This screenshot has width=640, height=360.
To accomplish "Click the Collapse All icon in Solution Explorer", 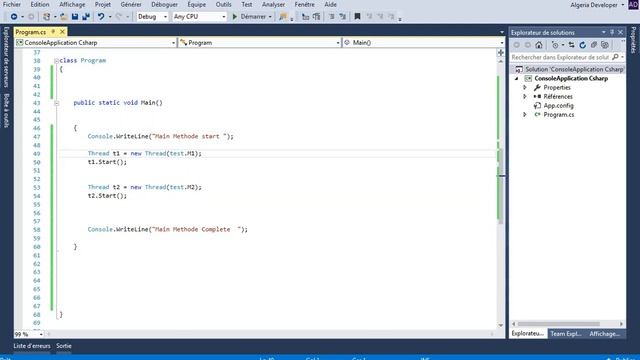I will point(593,45).
